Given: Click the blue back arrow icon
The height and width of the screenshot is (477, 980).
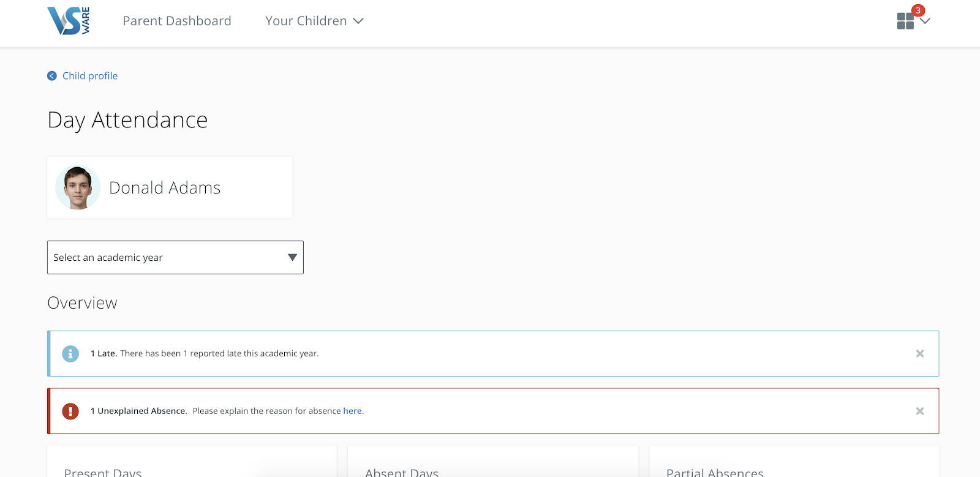Looking at the screenshot, I should (x=52, y=76).
